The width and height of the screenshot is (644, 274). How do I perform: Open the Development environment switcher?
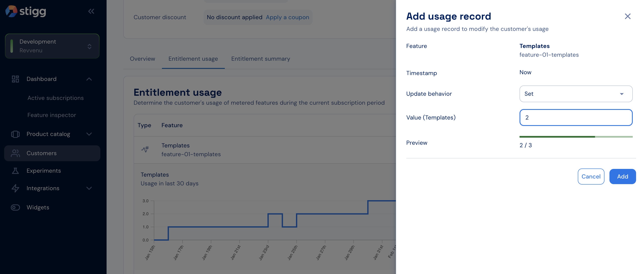point(52,46)
